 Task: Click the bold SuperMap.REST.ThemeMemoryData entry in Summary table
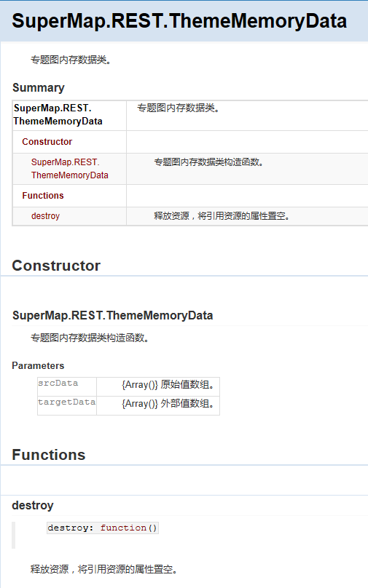[58, 115]
